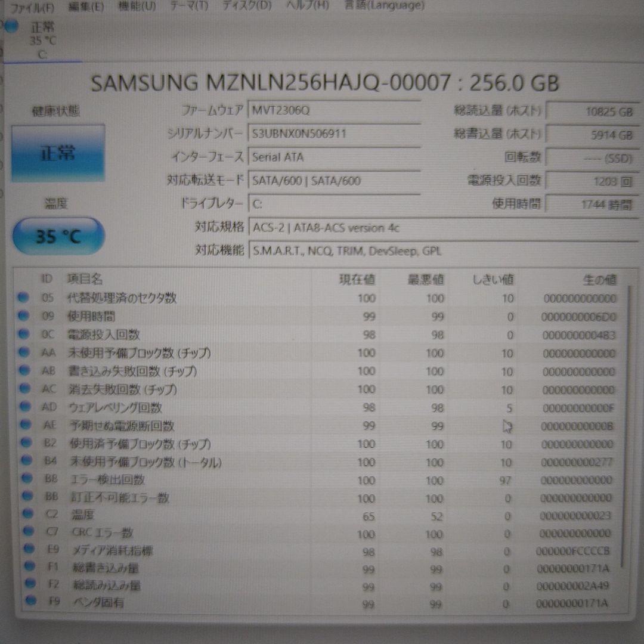Click raw value 000000000277 in row B4
644x644 pixels.
coord(577,463)
